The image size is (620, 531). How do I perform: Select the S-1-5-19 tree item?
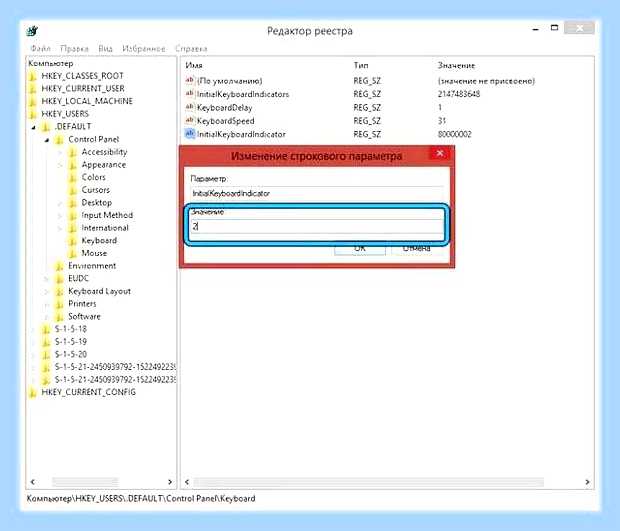[x=71, y=342]
